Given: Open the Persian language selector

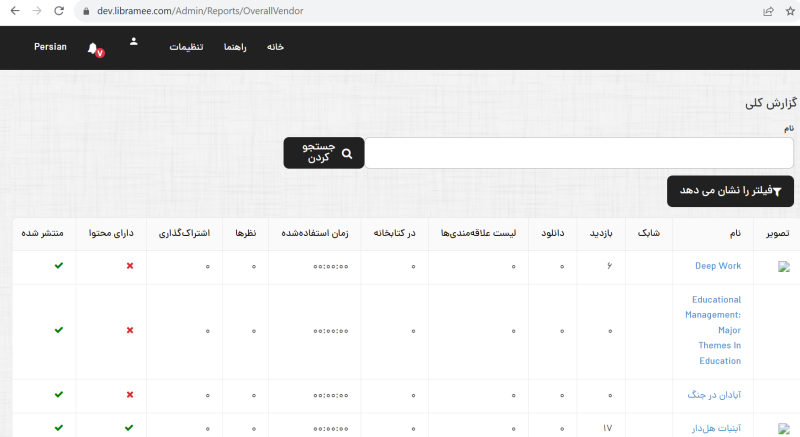Looking at the screenshot, I should pos(50,47).
